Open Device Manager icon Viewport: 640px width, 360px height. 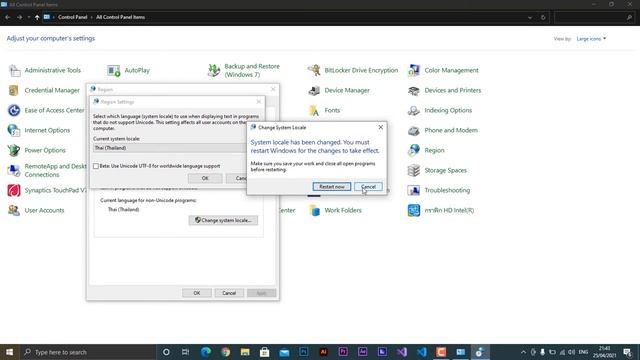[314, 90]
